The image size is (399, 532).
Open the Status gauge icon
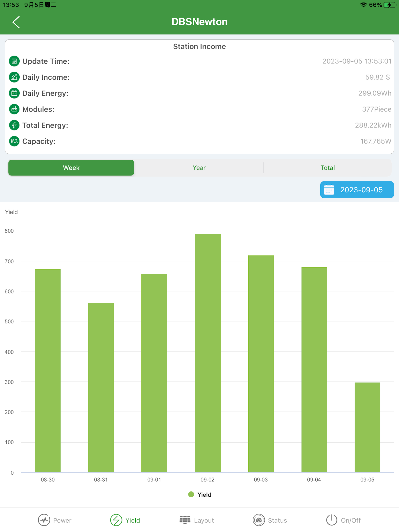pyautogui.click(x=259, y=520)
